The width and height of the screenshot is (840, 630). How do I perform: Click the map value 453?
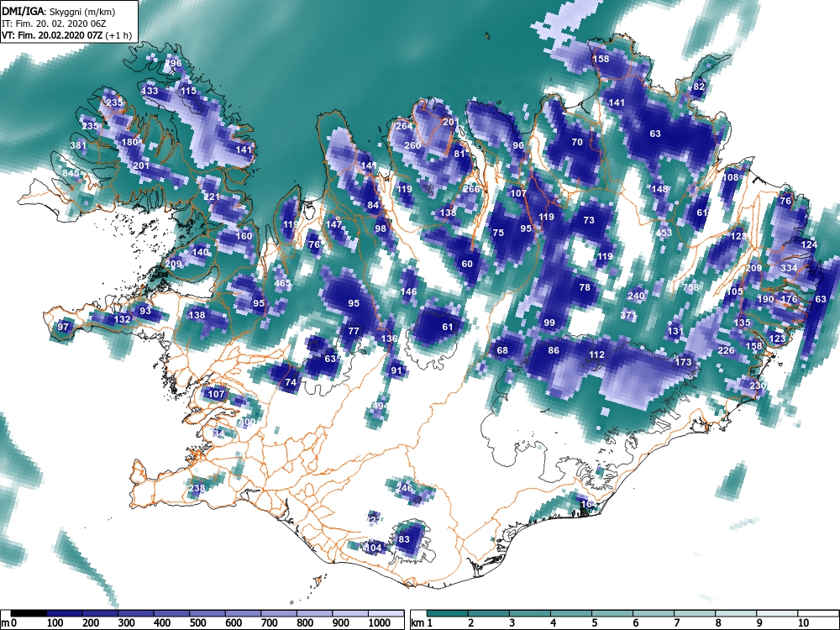click(x=664, y=233)
